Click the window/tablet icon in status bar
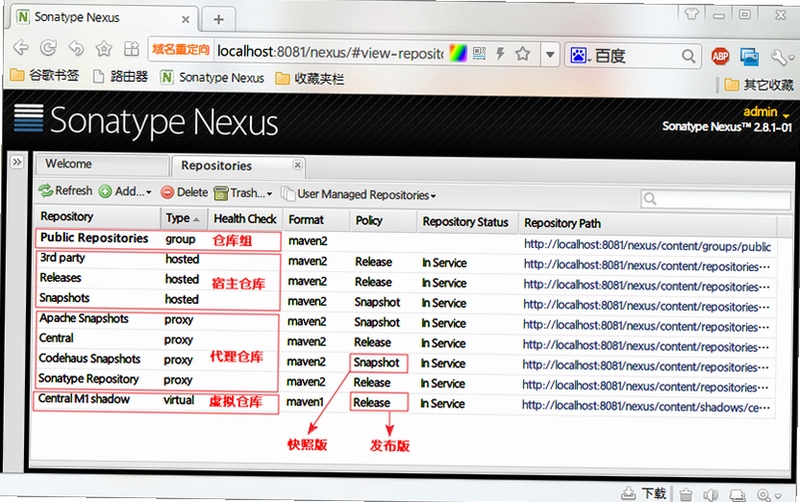 click(x=737, y=495)
